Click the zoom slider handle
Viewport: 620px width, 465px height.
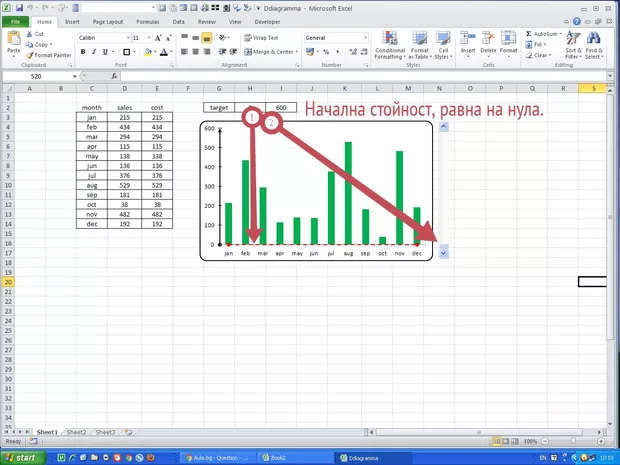[x=573, y=441]
